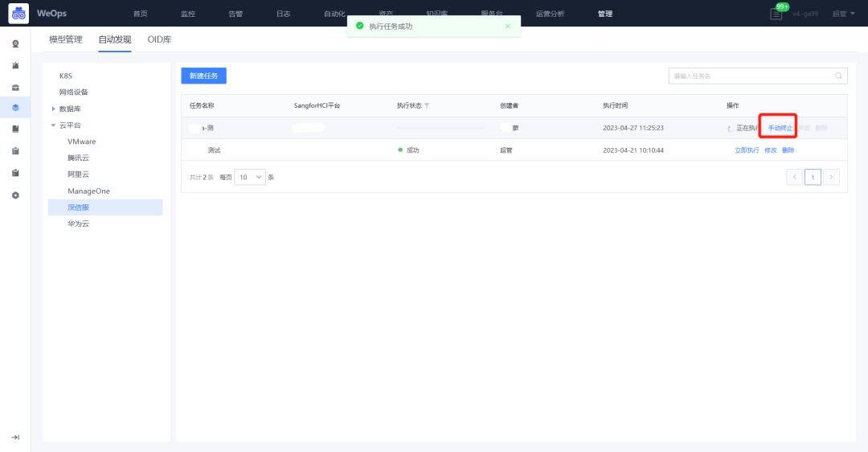Open 运营分析 in top navigation
The image size is (868, 452).
click(550, 14)
